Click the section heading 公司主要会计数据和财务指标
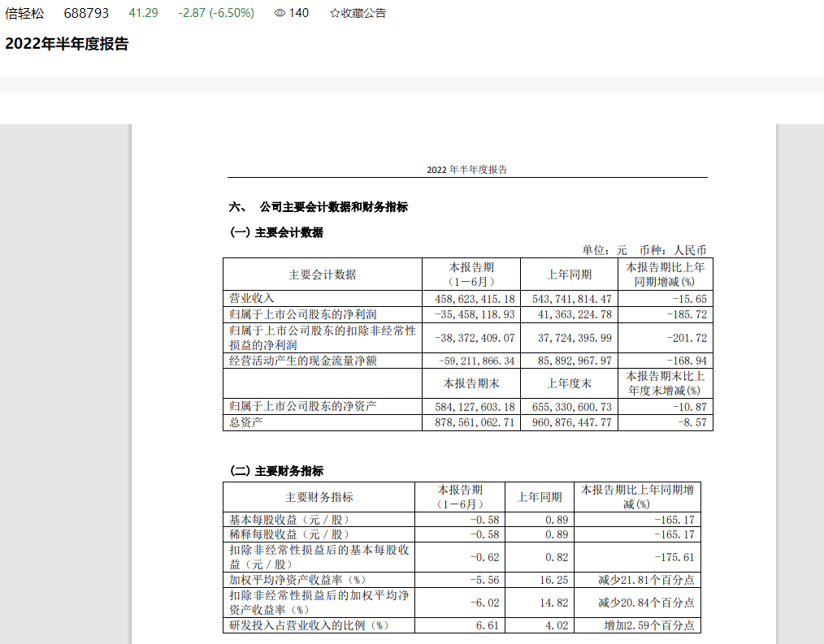The width and height of the screenshot is (824, 644). tap(334, 207)
